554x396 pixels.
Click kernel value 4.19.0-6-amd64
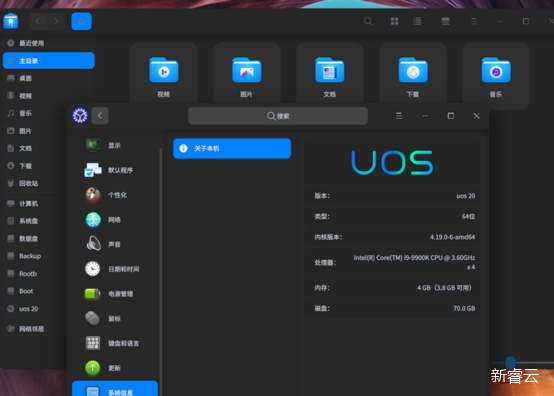click(x=452, y=237)
